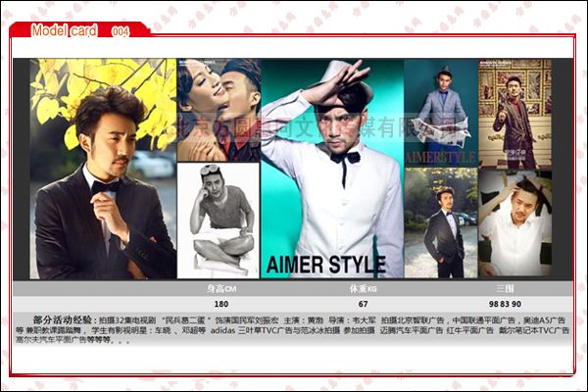Click the AIMER STYLE black title text
This screenshot has height=392, width=588.
click(326, 265)
